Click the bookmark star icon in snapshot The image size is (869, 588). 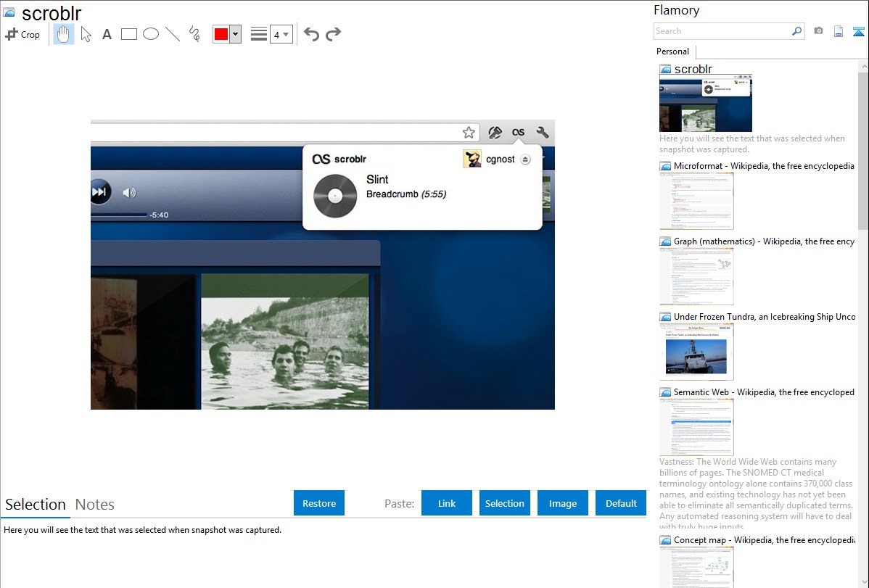pyautogui.click(x=469, y=133)
